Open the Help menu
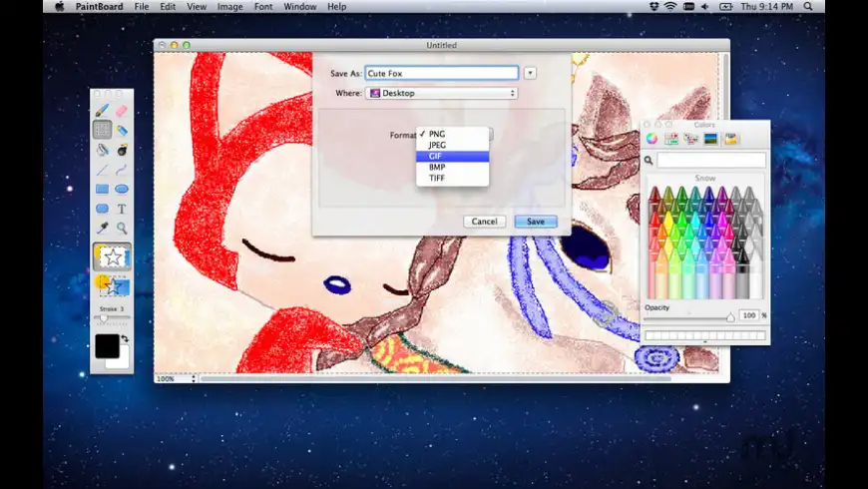This screenshot has height=489, width=868. [x=336, y=7]
